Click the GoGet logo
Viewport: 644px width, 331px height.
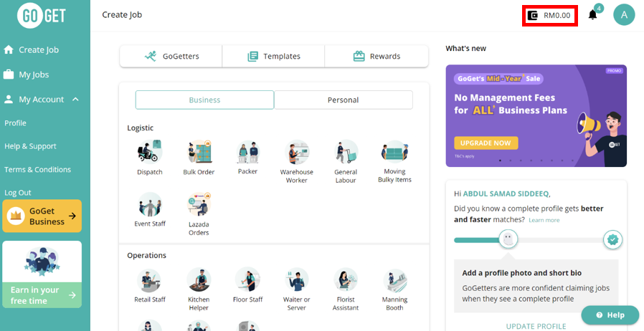click(42, 16)
